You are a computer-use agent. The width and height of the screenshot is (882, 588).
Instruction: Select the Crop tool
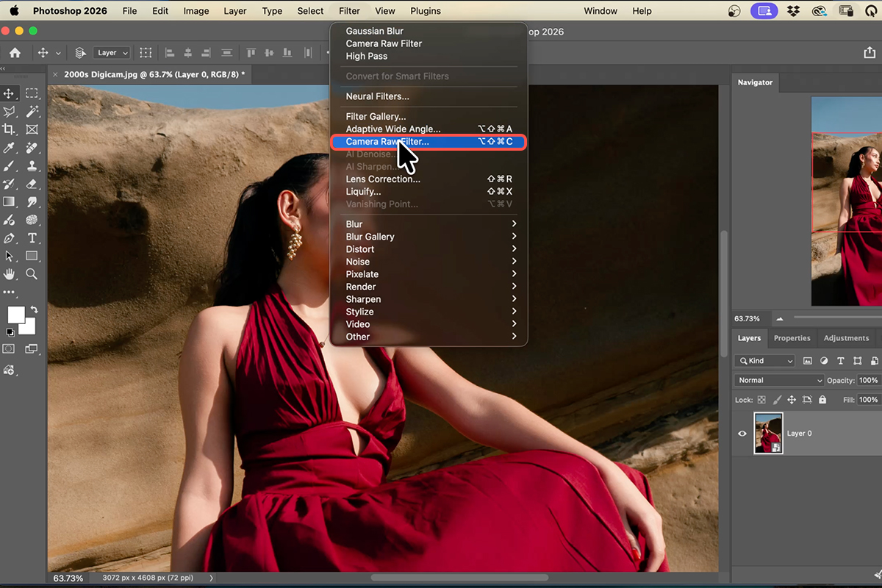click(10, 129)
